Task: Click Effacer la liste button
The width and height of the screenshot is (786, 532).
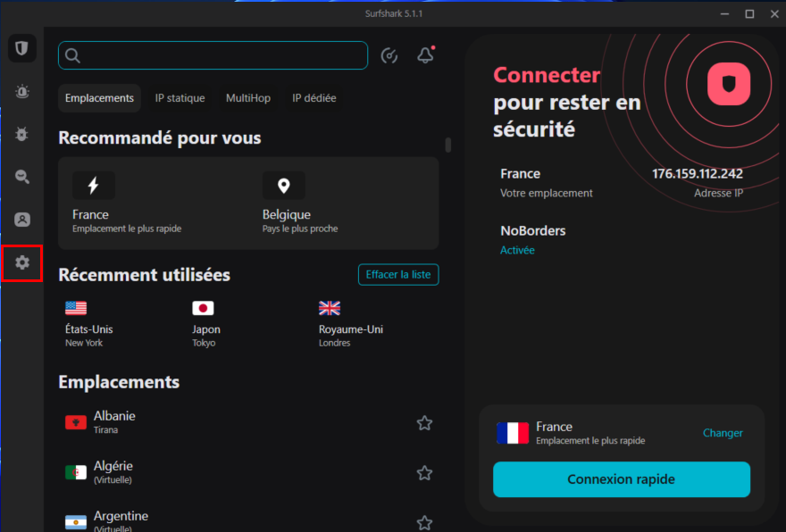Action: (x=398, y=275)
